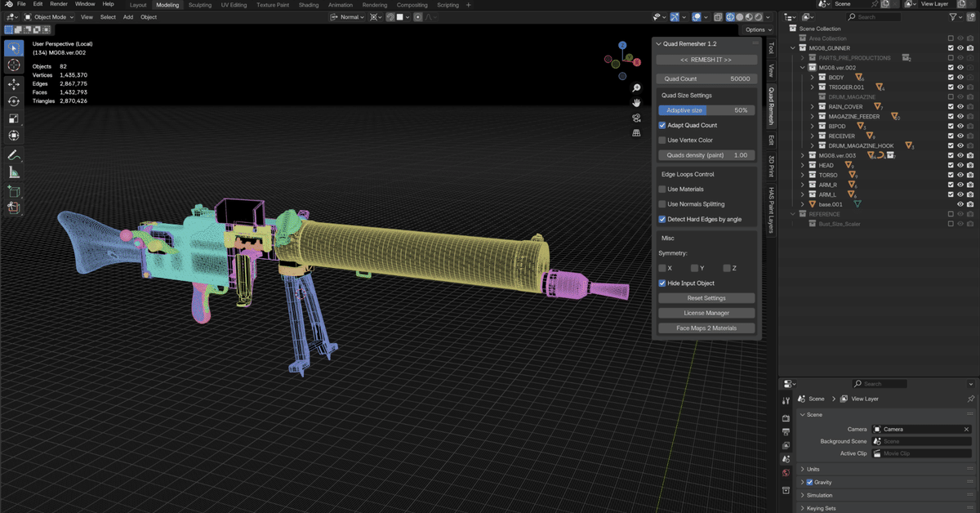980x513 pixels.
Task: Open the Output properties tab icon
Action: click(786, 431)
